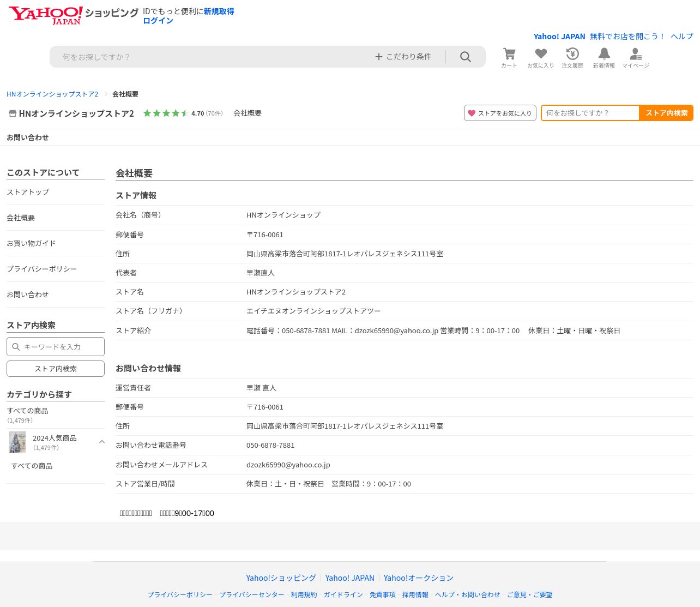This screenshot has height=607, width=700.
Task: Open ストアトップ in sidebar
Action: coord(28,192)
